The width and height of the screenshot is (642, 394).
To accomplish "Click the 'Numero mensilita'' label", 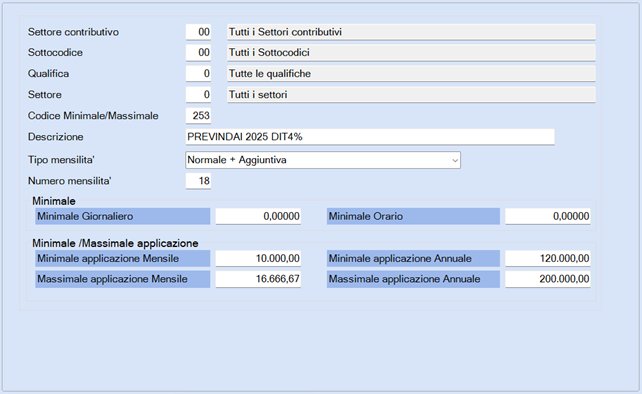I will (x=70, y=181).
